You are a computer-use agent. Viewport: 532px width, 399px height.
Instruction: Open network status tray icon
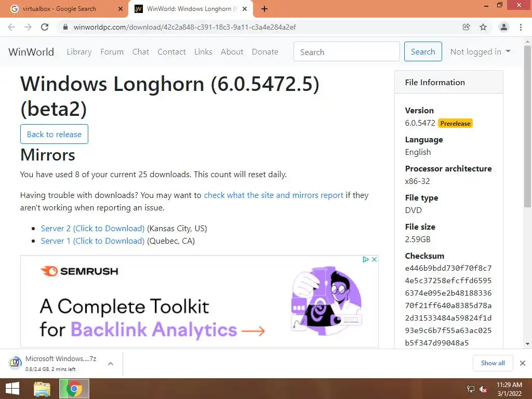[x=471, y=389]
